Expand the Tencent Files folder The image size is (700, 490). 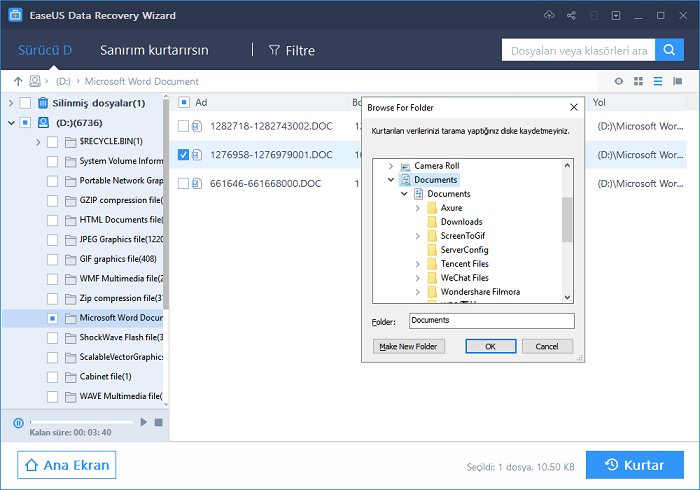coord(417,264)
